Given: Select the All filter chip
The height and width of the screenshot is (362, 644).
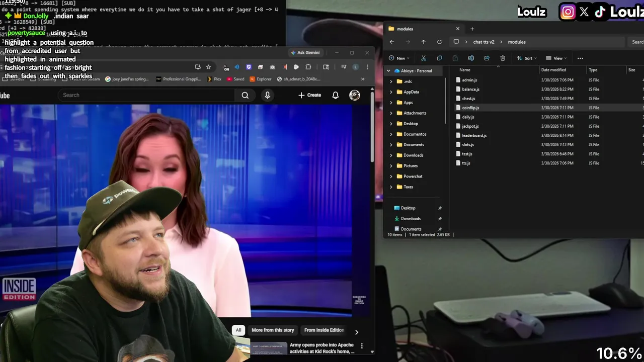Looking at the screenshot, I should pyautogui.click(x=238, y=330).
